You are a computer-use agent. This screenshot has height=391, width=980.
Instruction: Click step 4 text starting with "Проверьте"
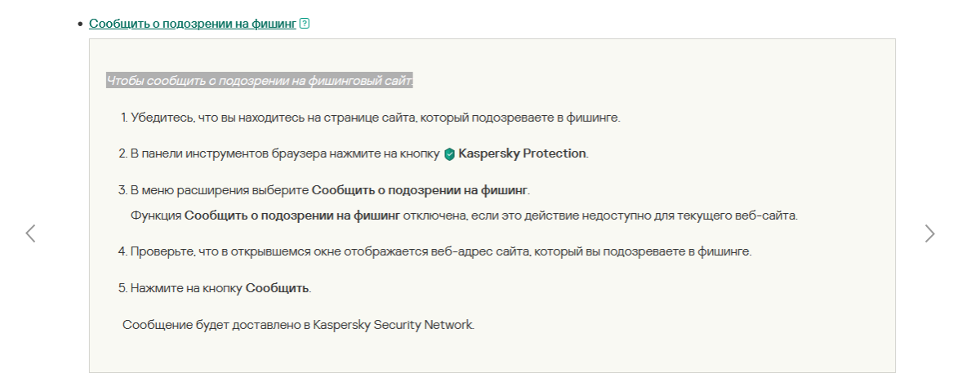(x=441, y=251)
